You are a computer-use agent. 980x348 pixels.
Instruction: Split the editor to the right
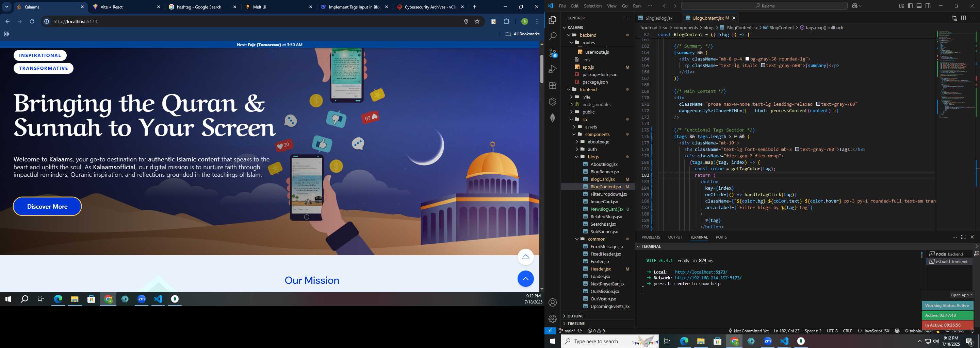tap(963, 18)
